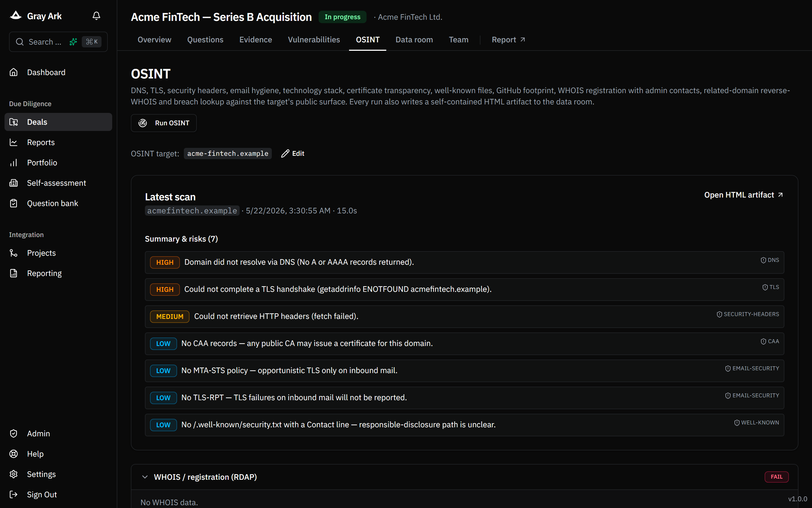Click the Sign Out arrow icon

[x=14, y=494]
